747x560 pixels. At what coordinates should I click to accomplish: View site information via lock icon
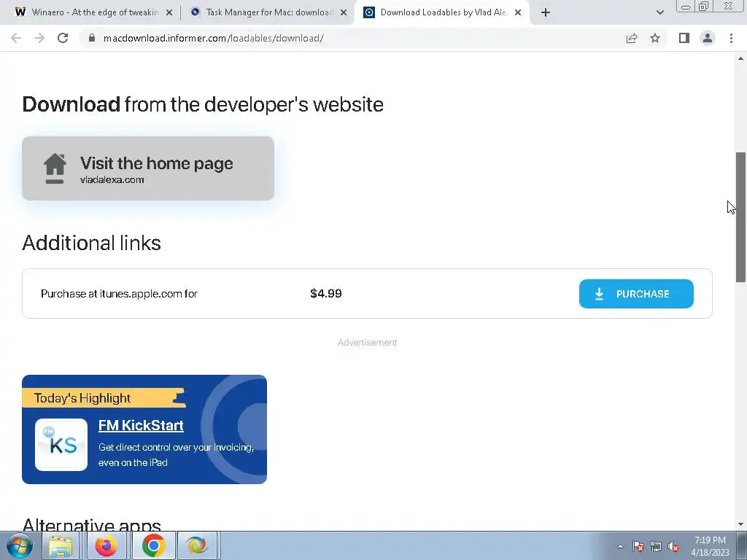(92, 38)
